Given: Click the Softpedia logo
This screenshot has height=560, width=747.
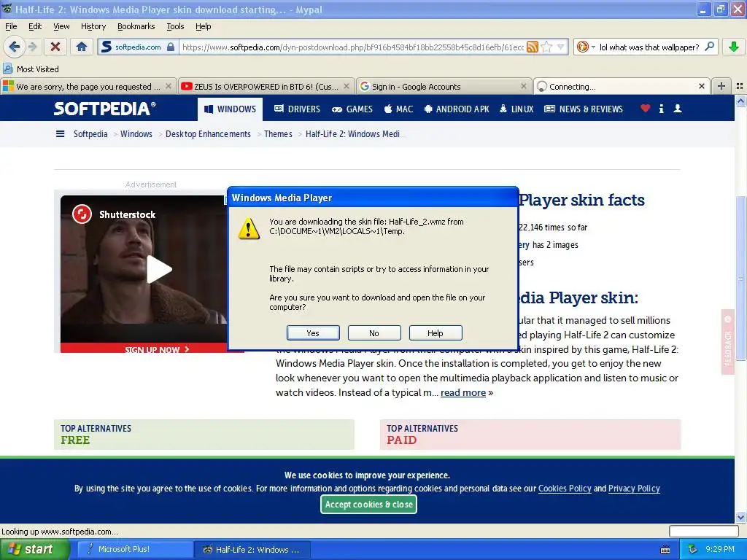Looking at the screenshot, I should (104, 109).
